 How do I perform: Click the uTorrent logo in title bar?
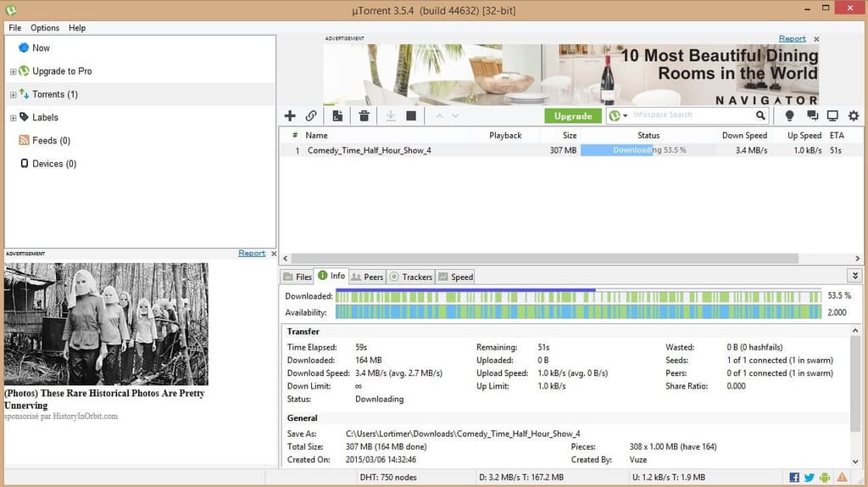pos(10,10)
